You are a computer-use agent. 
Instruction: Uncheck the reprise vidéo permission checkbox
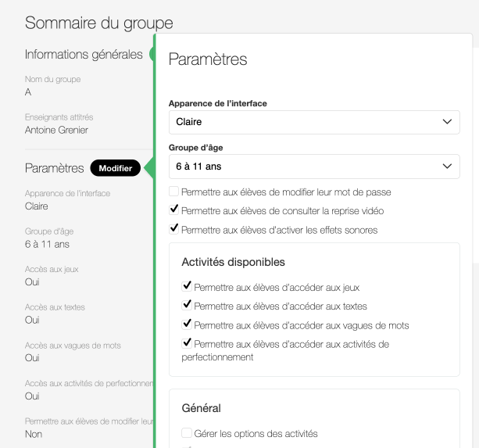pyautogui.click(x=173, y=210)
